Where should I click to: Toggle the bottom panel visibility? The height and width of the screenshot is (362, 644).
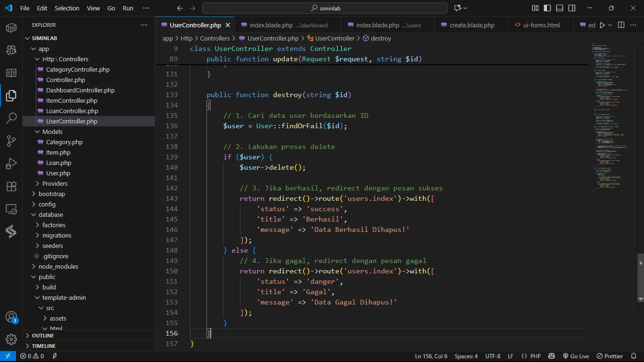pos(560,8)
